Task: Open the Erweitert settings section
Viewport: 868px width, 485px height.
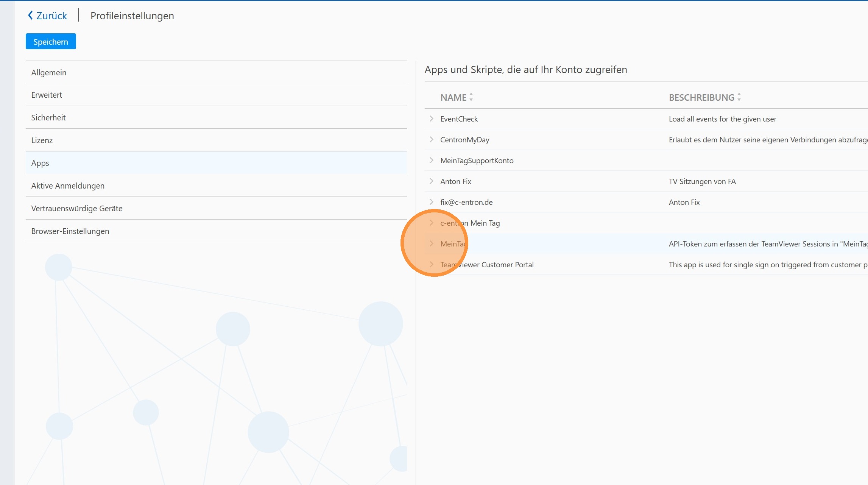Action: tap(47, 95)
